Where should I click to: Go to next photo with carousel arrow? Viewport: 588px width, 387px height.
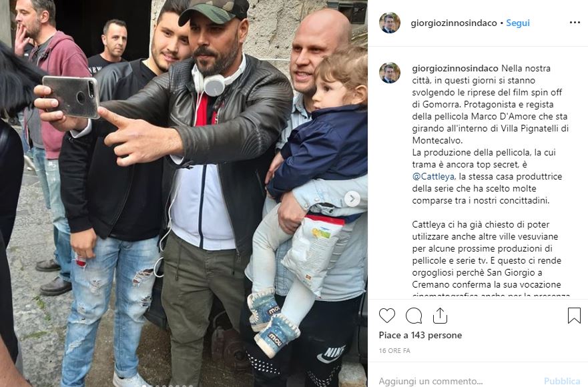tap(352, 199)
